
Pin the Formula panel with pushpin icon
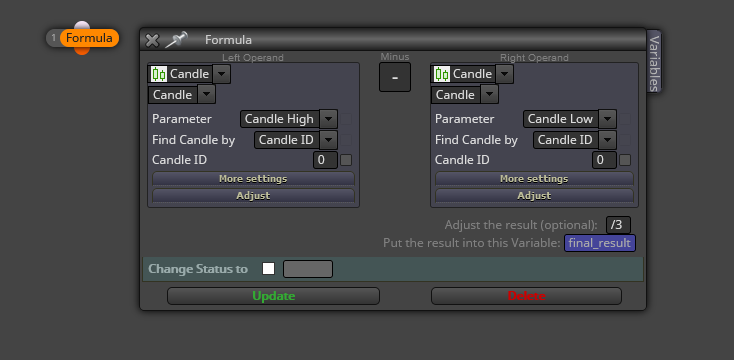point(176,40)
